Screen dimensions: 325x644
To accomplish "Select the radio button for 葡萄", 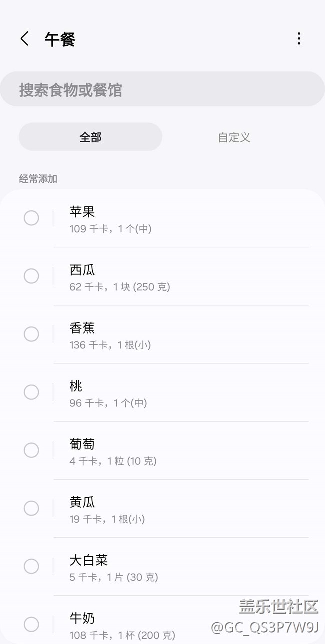I will [x=31, y=450].
